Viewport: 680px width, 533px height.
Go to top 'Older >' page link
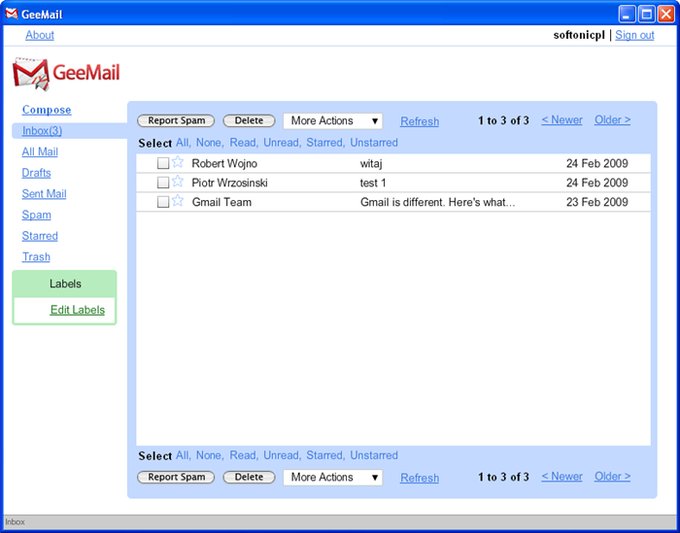point(612,120)
